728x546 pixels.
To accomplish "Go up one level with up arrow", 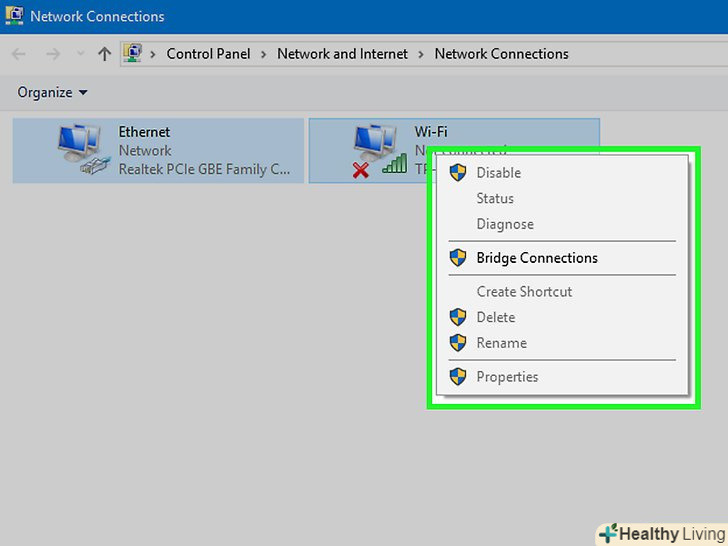I will point(104,54).
